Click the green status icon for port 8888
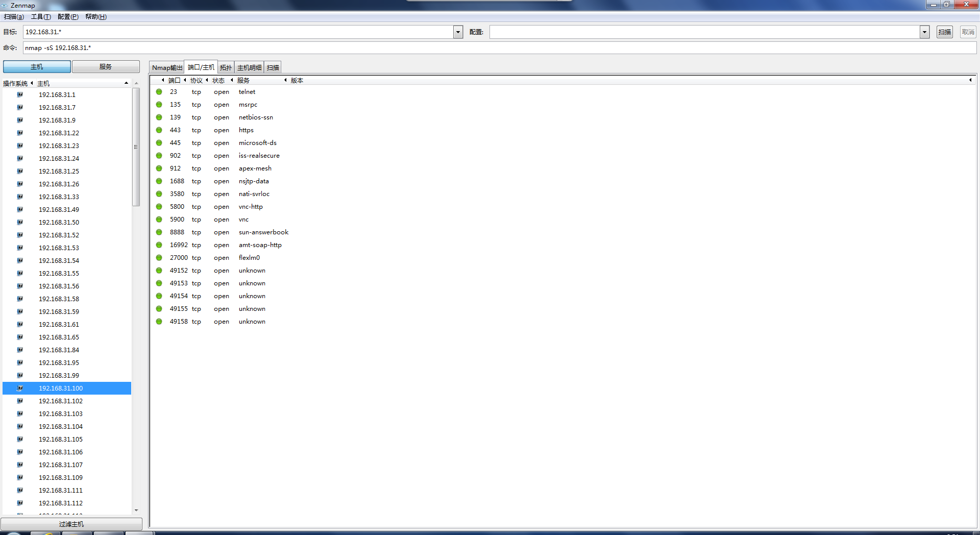980x535 pixels. coord(159,232)
